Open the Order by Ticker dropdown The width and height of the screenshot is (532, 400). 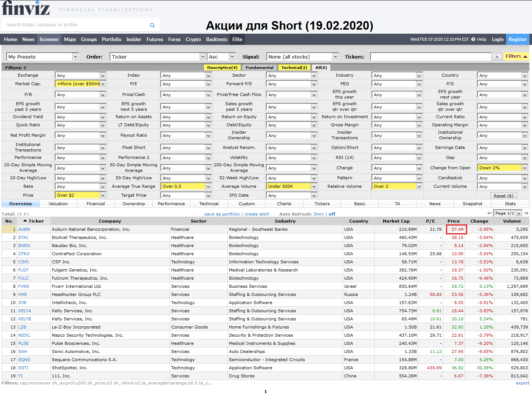pos(158,57)
